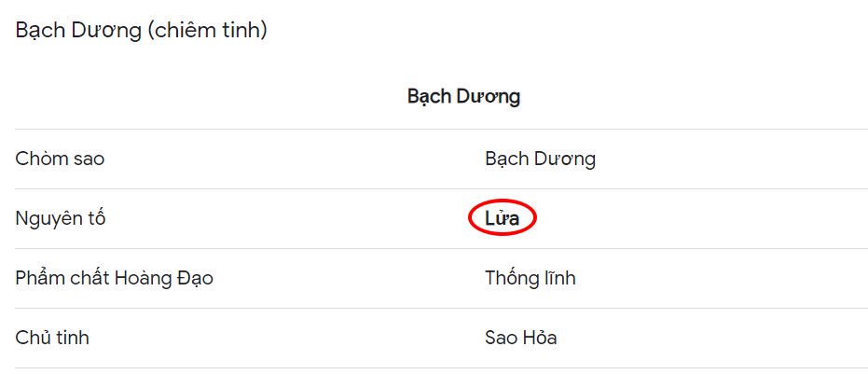Click divider line beneath the bold header

441,129
